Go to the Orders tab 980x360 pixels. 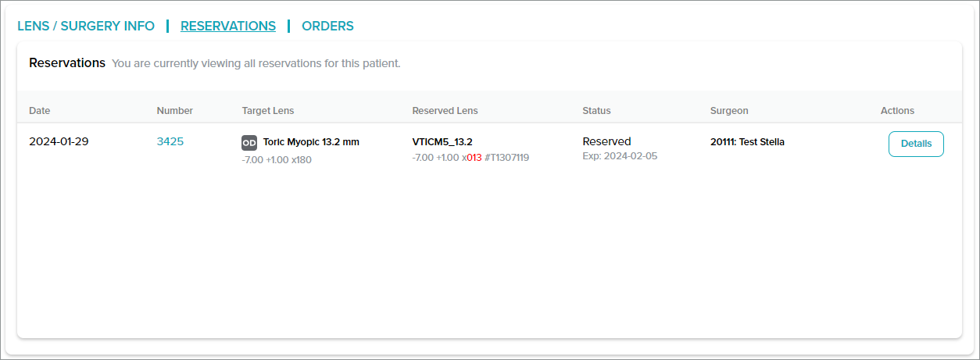click(x=327, y=26)
